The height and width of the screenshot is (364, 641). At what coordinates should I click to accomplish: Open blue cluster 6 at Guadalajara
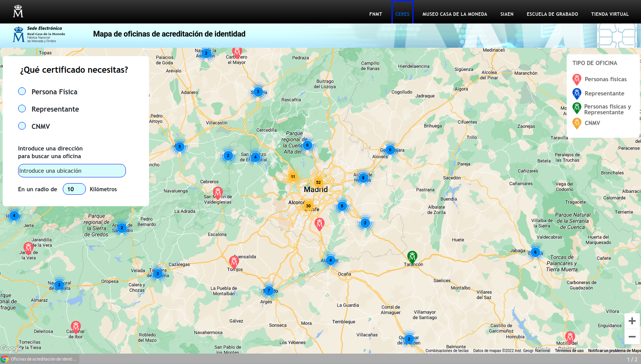click(390, 150)
